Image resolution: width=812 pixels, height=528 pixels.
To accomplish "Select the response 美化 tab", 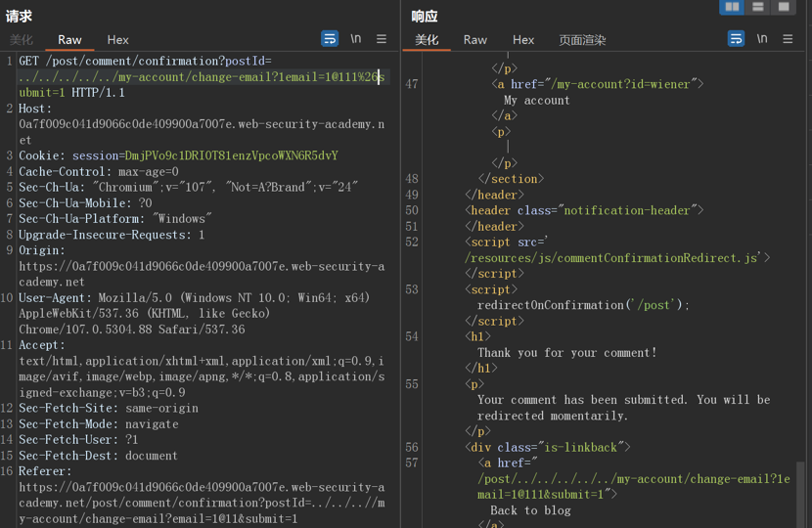I will coord(427,40).
